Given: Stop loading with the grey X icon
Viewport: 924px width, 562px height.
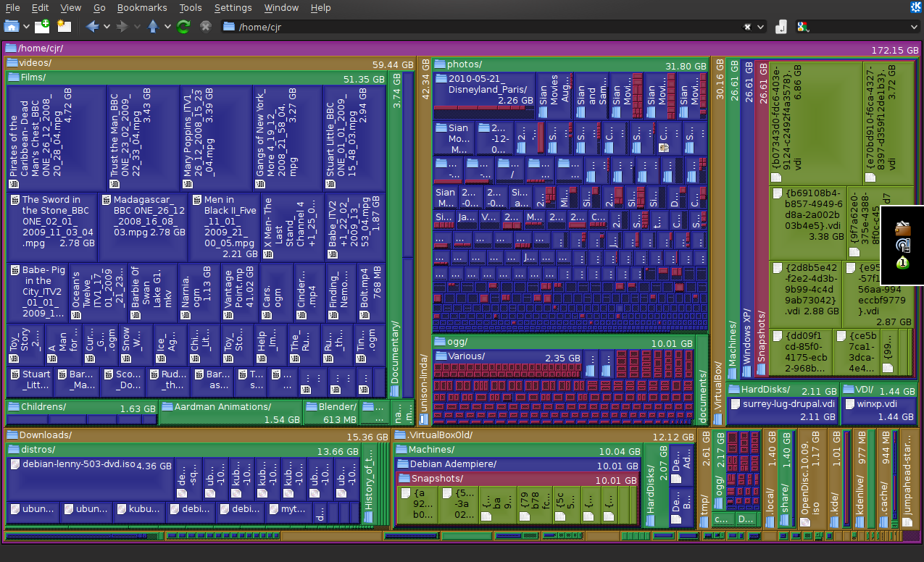Looking at the screenshot, I should (206, 27).
